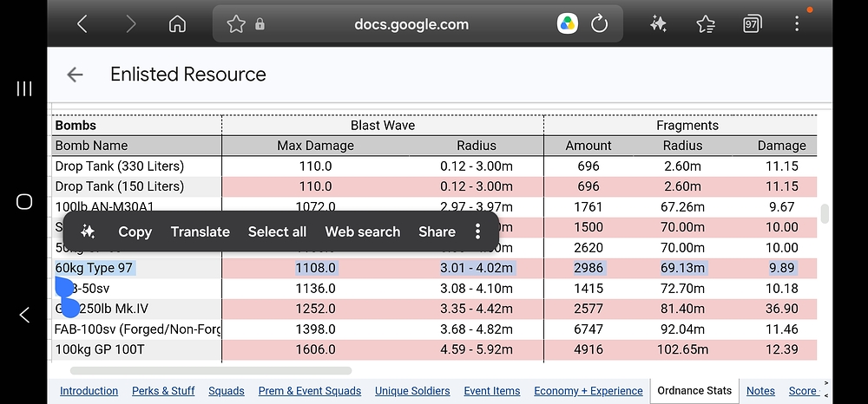
Task: Select the FAB-100sv name cell
Action: [x=137, y=329]
